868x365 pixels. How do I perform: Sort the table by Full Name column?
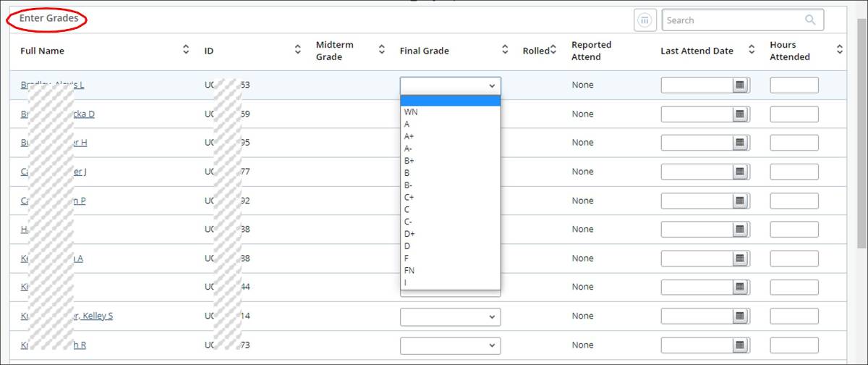click(186, 50)
